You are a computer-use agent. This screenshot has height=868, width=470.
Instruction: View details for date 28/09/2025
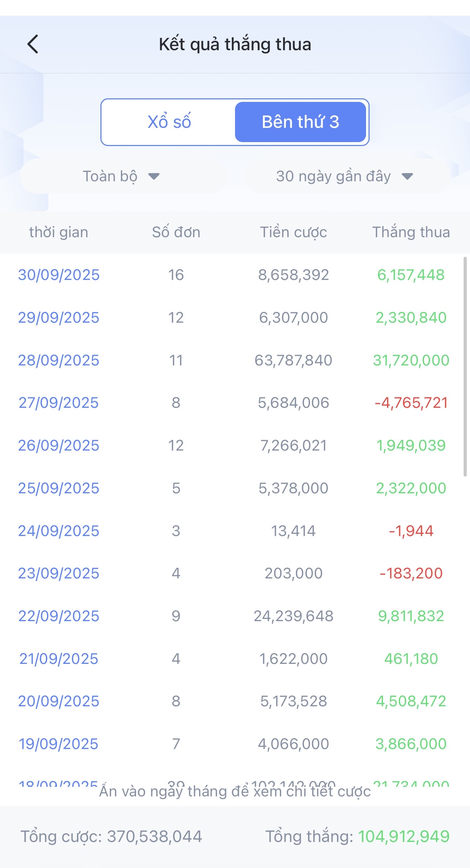[x=59, y=360]
